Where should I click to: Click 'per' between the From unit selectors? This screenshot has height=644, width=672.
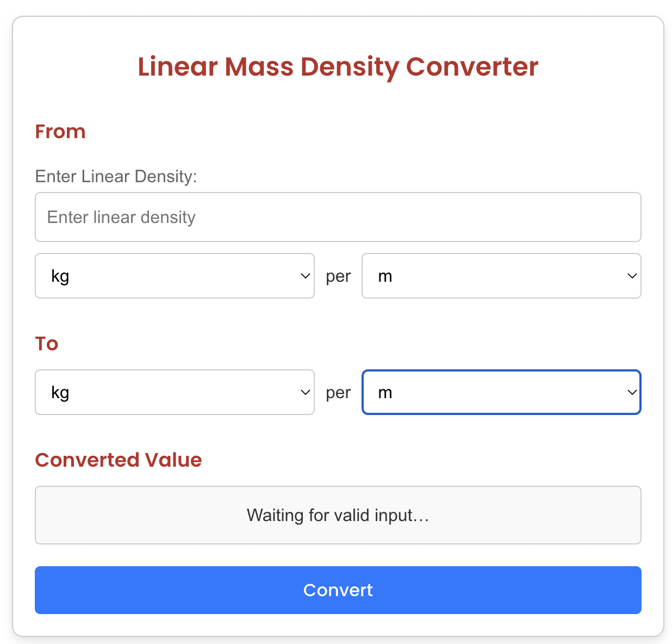pos(338,276)
